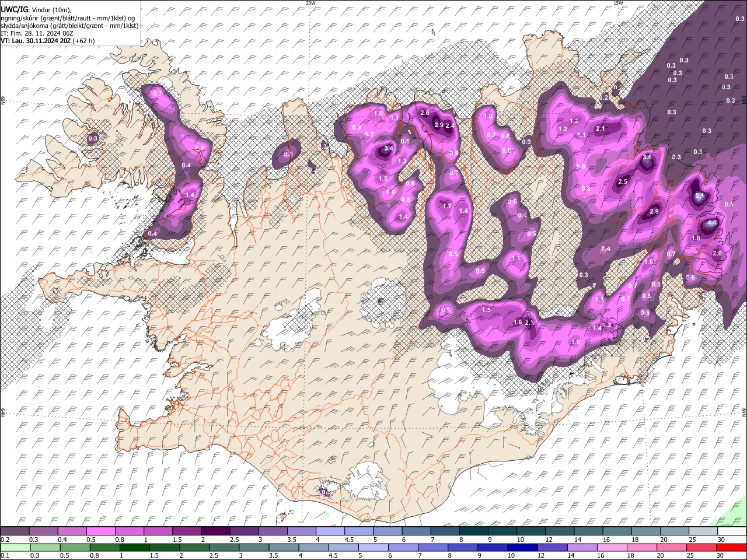Pick the lower scale swatch labeled 0.5
747x560 pixels.
tap(75, 547)
